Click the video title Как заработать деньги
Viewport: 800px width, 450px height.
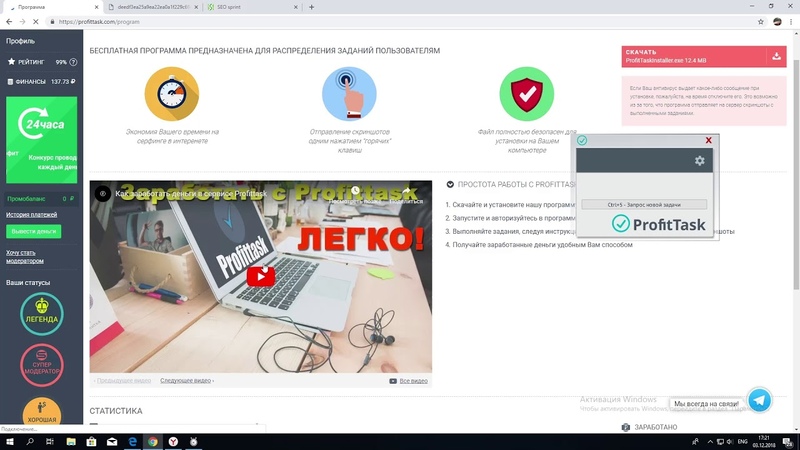(x=191, y=194)
